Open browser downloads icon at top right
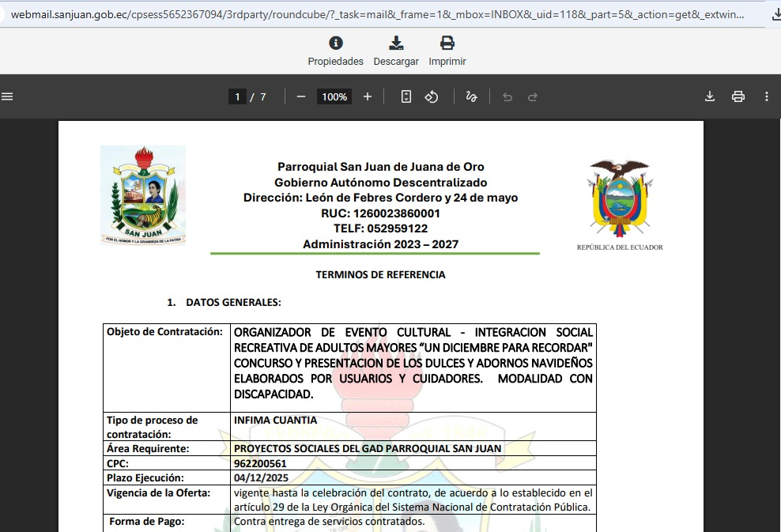 [775, 14]
